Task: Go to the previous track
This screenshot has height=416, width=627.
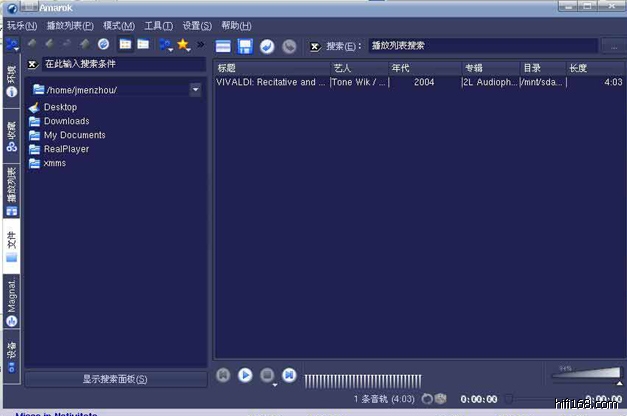Action: click(223, 375)
